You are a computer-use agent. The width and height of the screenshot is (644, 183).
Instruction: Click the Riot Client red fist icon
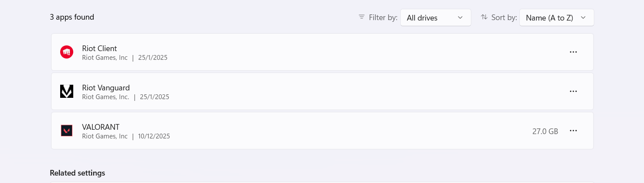click(67, 52)
